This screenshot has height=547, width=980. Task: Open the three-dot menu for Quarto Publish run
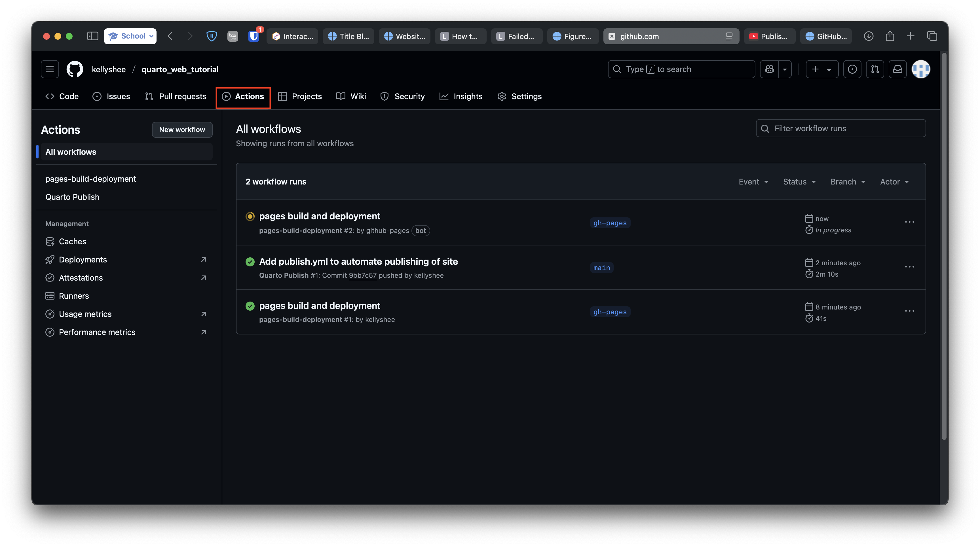pos(909,267)
